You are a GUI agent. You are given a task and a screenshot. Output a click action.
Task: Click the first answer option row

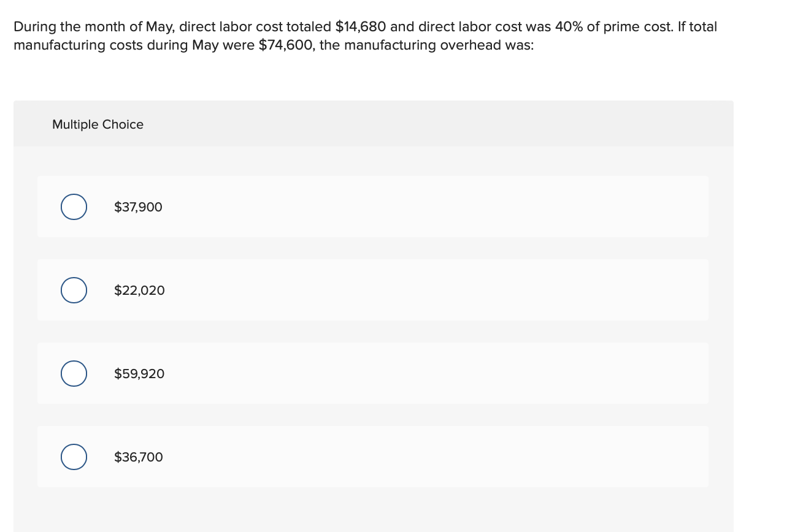(373, 207)
